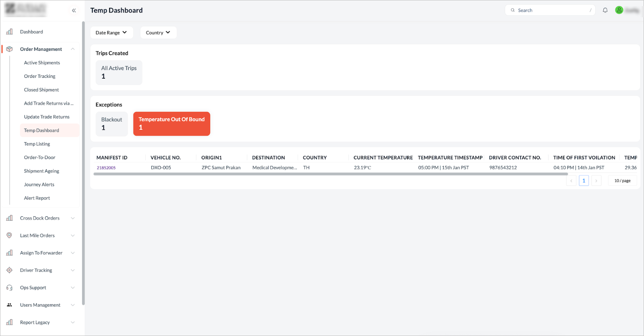Click the Cross Dock Orders icon
Viewport: 644px width, 336px height.
click(x=9, y=218)
